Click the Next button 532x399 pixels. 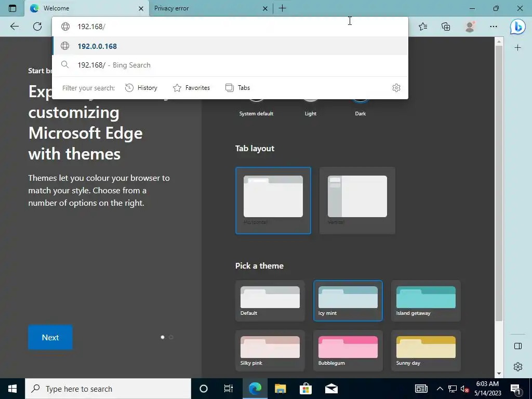coord(50,337)
